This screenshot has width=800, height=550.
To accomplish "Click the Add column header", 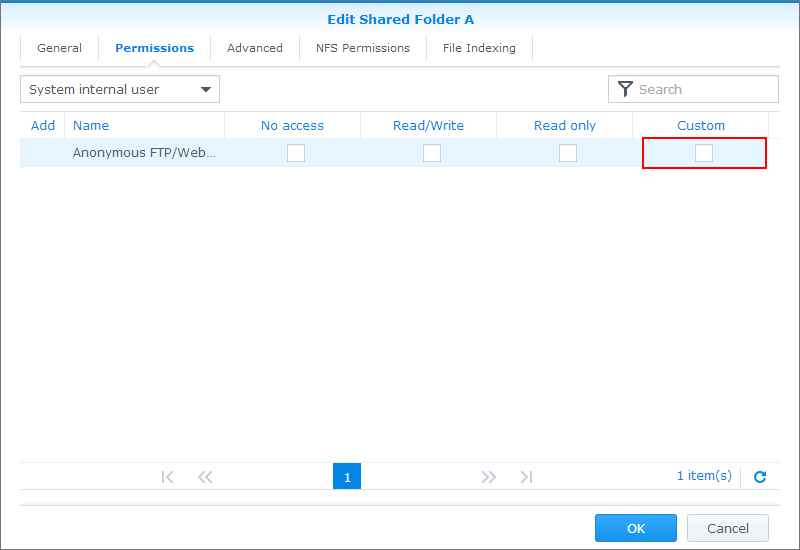I will [43, 126].
